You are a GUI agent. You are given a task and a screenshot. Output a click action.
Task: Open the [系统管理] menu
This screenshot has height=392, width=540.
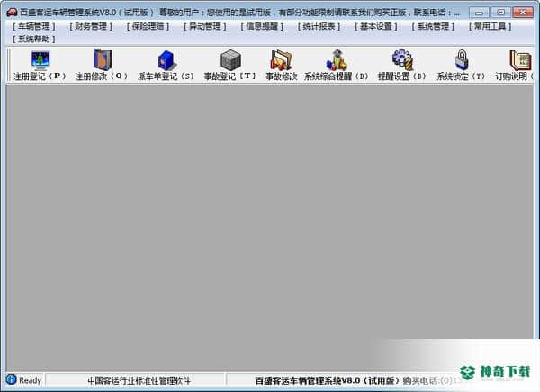433,26
